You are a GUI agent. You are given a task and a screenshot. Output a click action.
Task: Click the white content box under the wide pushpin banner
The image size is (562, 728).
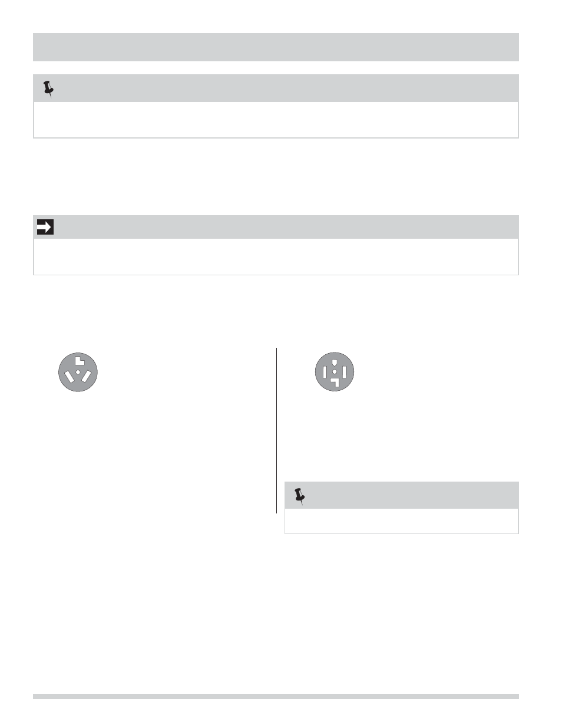pos(276,120)
